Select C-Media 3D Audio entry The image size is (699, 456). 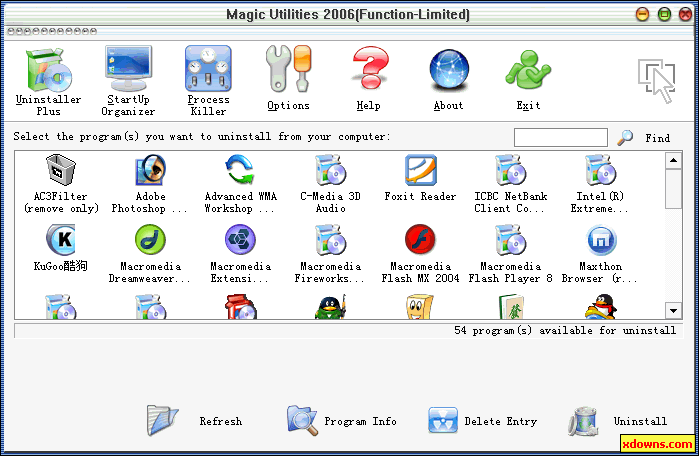coord(330,184)
